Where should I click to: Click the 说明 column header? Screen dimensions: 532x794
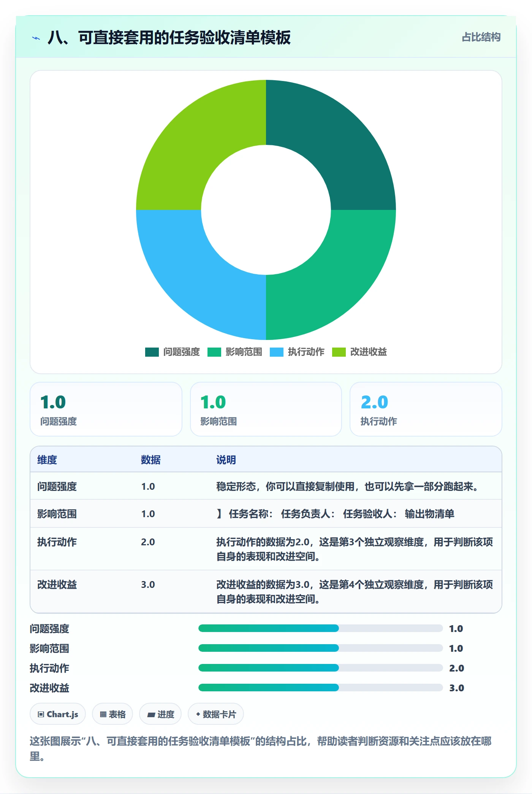(x=226, y=460)
